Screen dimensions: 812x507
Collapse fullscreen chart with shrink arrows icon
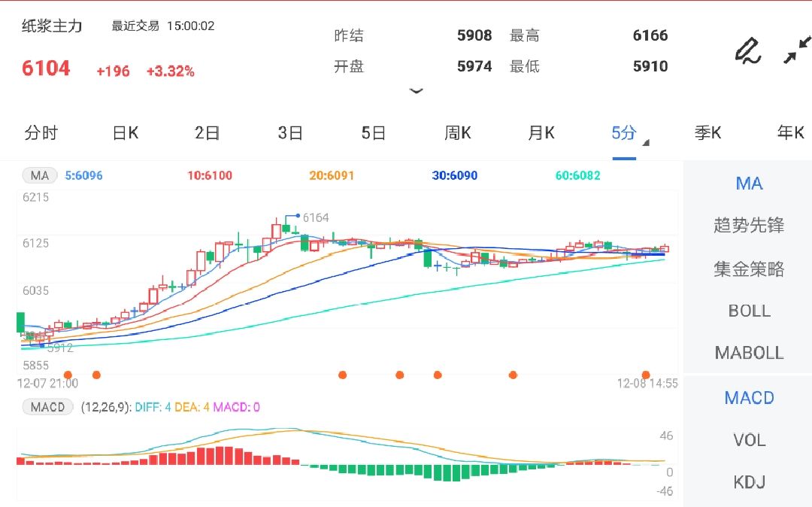click(796, 50)
